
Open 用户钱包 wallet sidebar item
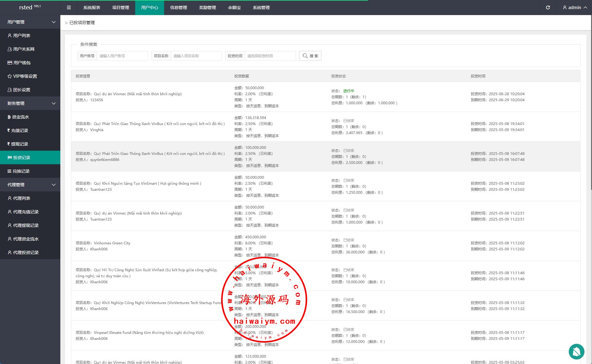tap(22, 63)
